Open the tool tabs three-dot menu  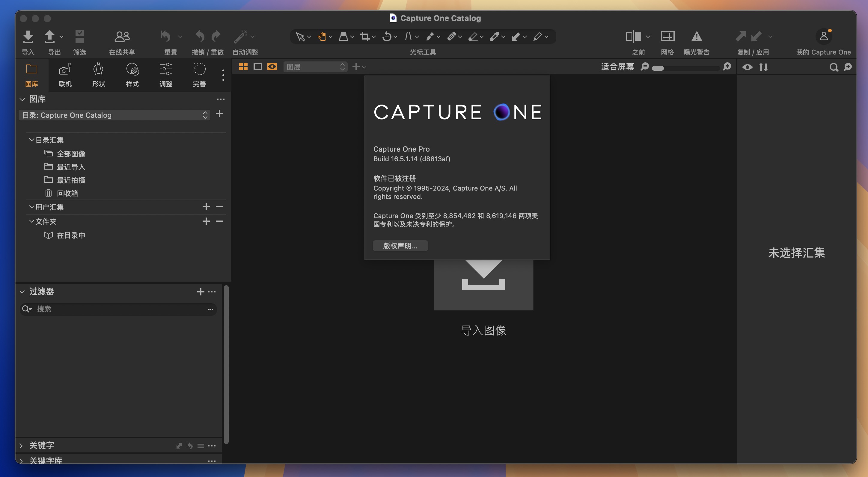pyautogui.click(x=223, y=75)
